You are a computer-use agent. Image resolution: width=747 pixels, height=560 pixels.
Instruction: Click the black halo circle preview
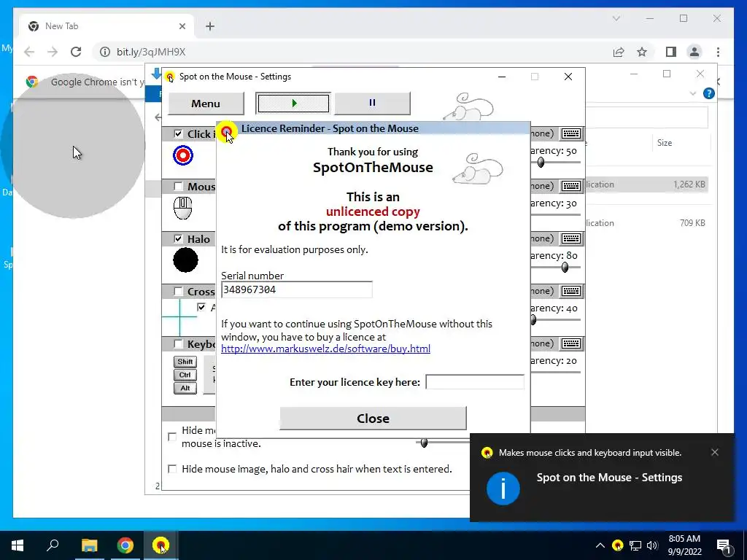point(185,260)
